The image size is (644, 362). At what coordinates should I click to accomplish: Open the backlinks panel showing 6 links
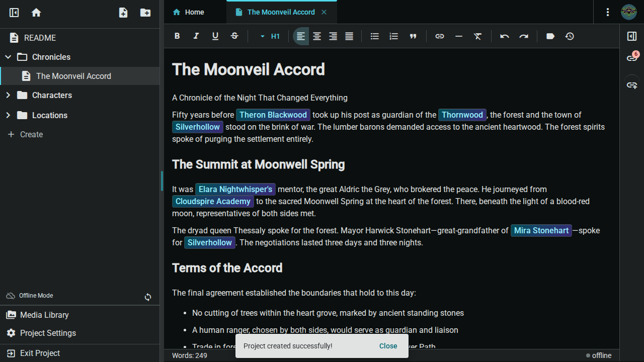click(631, 57)
